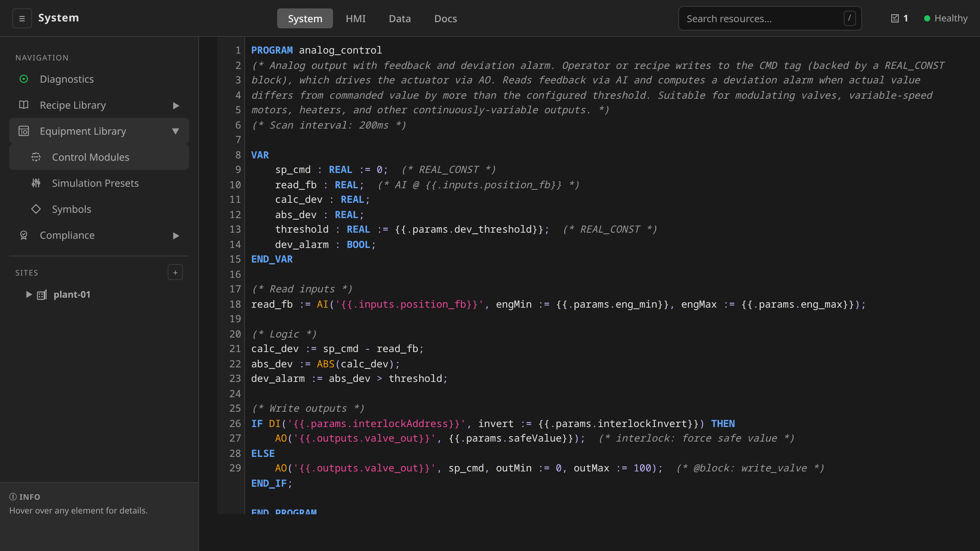
Task: Click line number 16 in gutter
Action: coord(235,274)
